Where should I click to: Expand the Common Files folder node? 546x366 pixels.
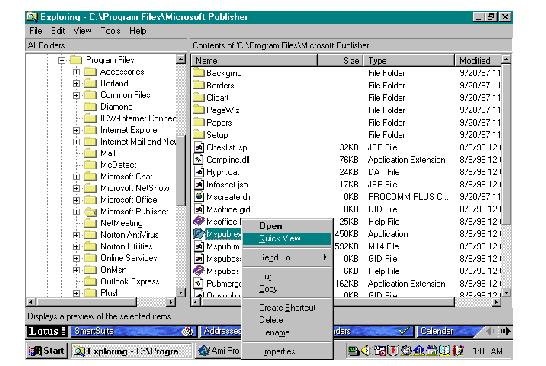tap(76, 95)
